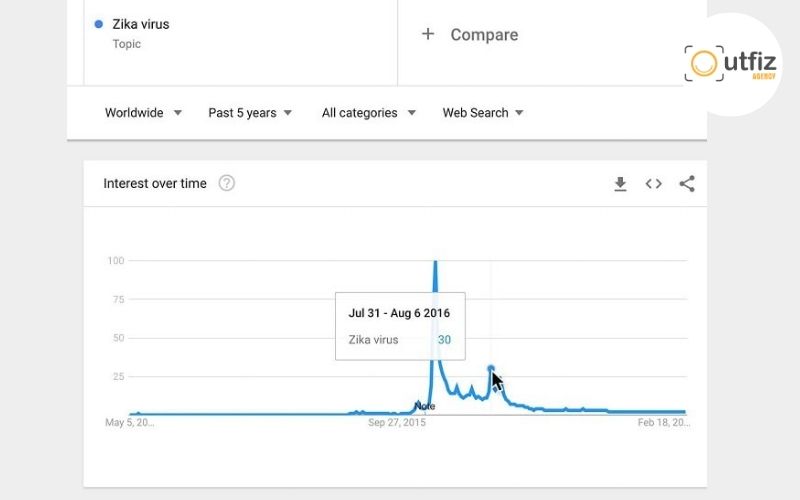Viewport: 800px width, 500px height.
Task: Click the Interest over time title
Action: click(x=155, y=184)
